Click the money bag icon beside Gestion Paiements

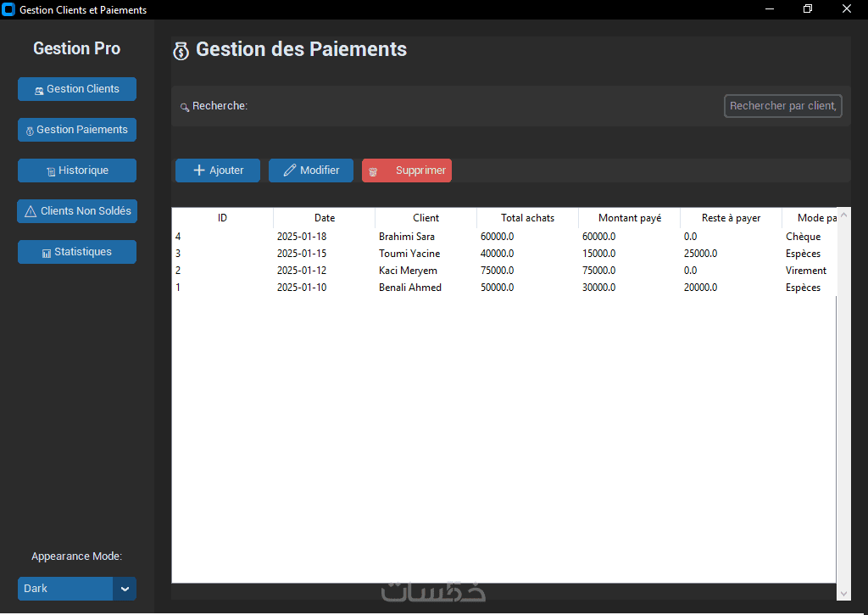[30, 131]
